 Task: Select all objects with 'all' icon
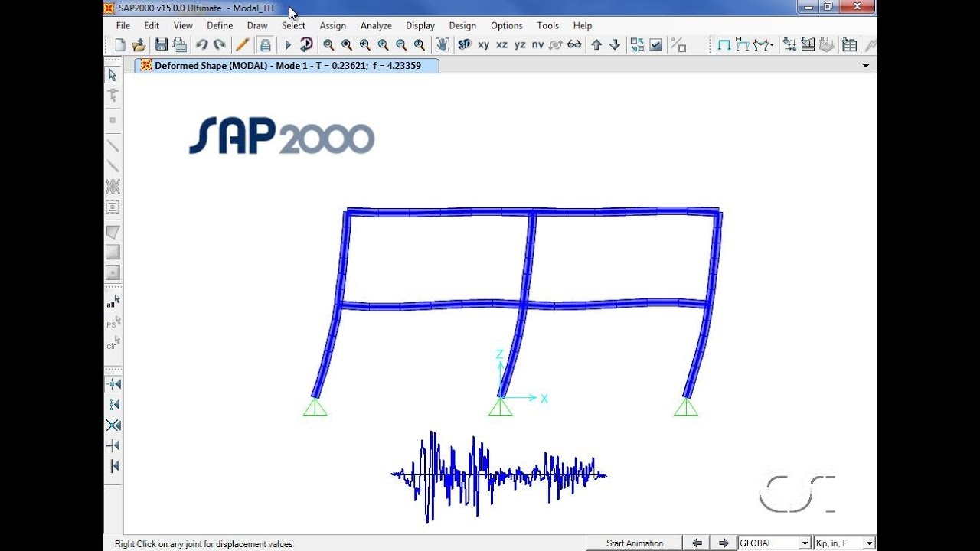pyautogui.click(x=113, y=302)
